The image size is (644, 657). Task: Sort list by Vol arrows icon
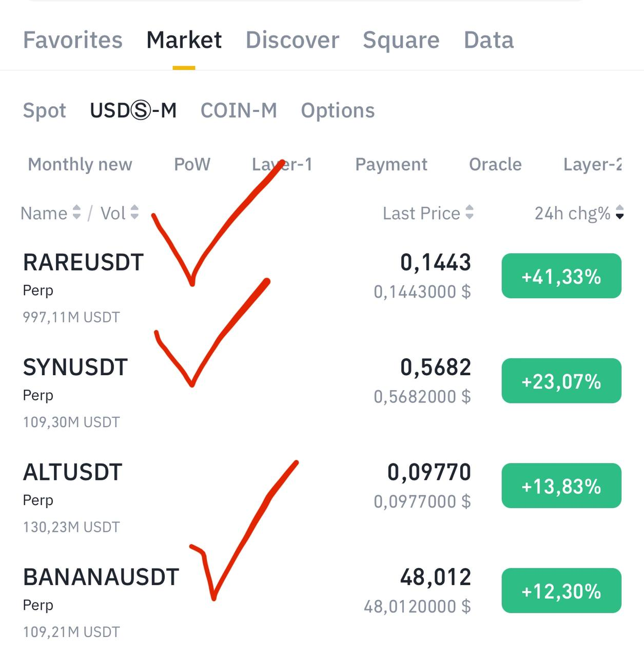(x=134, y=212)
